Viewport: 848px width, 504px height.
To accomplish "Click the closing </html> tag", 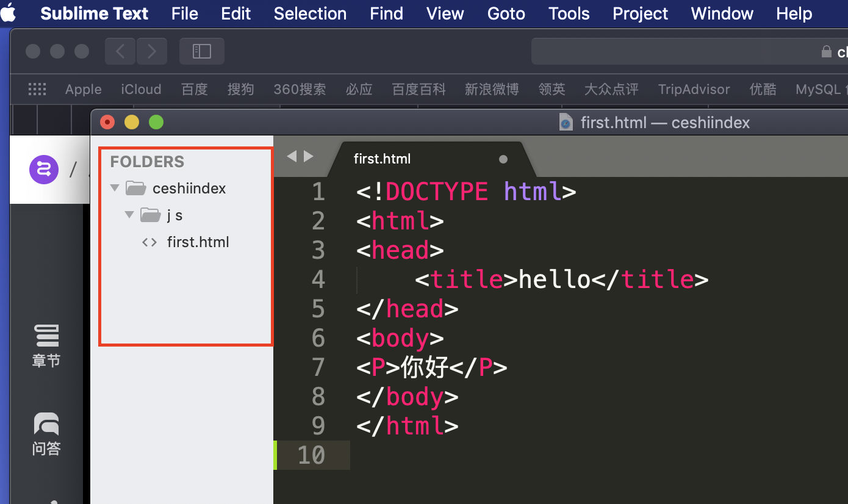I will click(408, 426).
